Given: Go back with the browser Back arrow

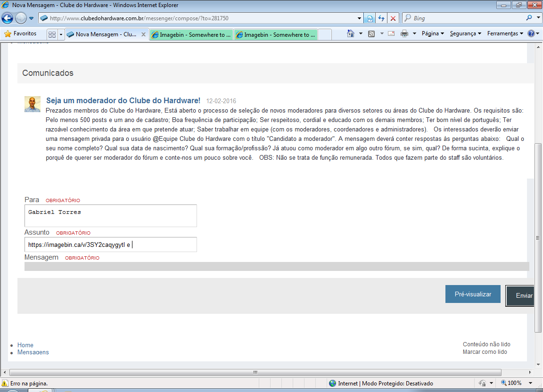Looking at the screenshot, I should (7, 18).
